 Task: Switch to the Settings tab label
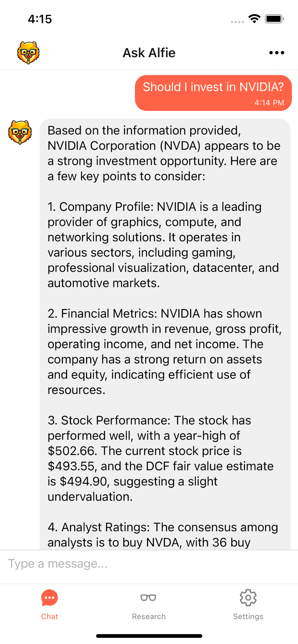tap(248, 616)
